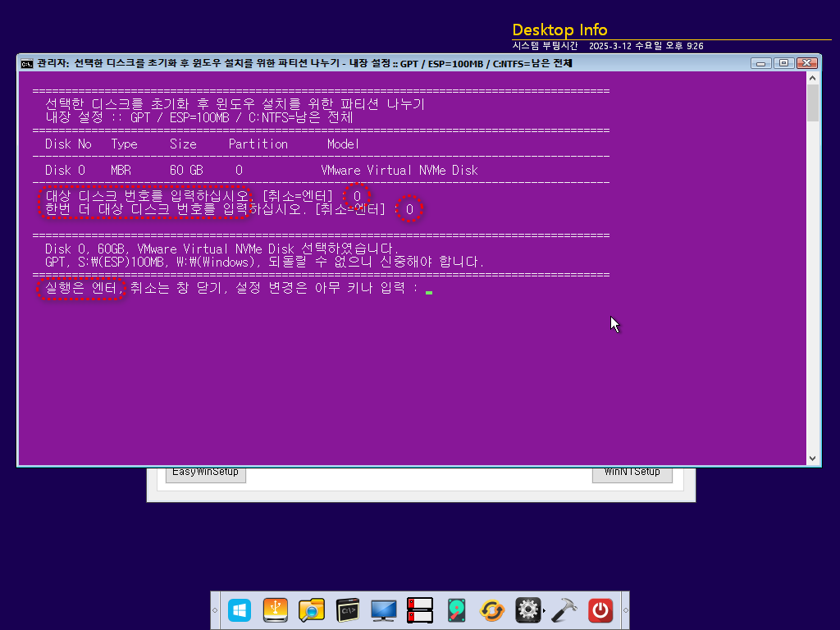Open the command prompt dock icon
840x630 pixels.
click(348, 610)
